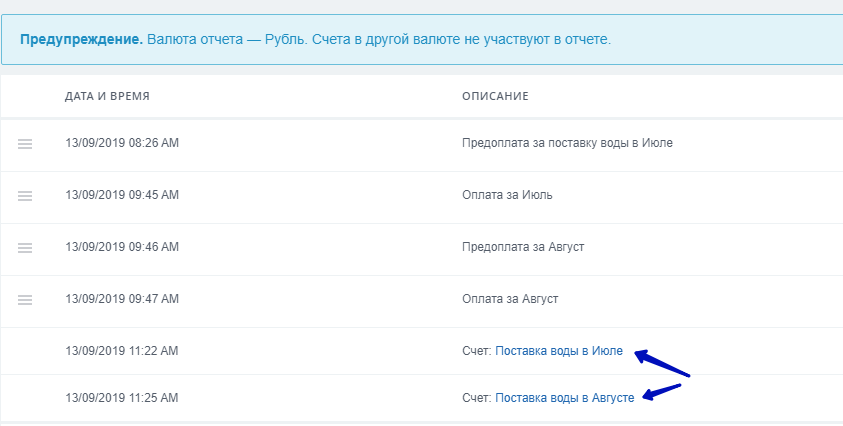Click the 13/09/2019 11:25 AM timestamp
The width and height of the screenshot is (843, 426).
click(x=122, y=398)
